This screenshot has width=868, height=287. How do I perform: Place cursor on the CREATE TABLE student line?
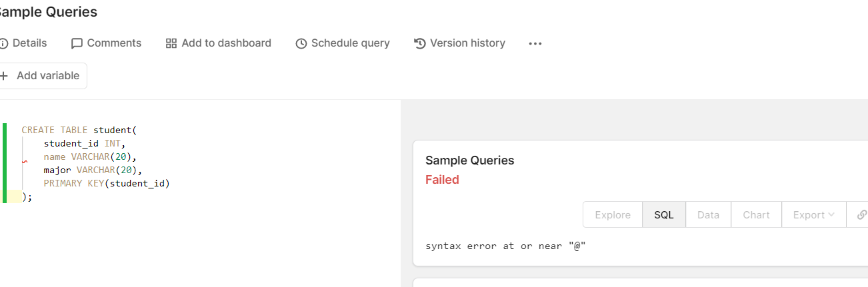pyautogui.click(x=79, y=130)
